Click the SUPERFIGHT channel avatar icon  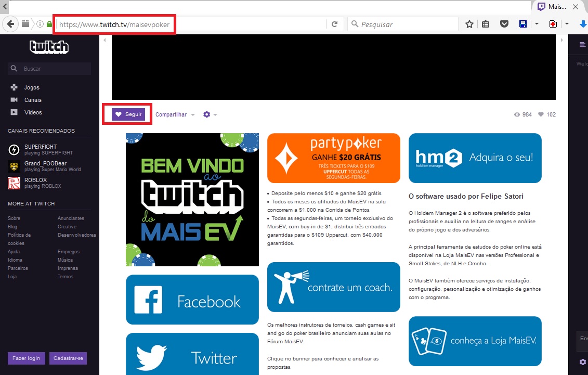(x=14, y=150)
